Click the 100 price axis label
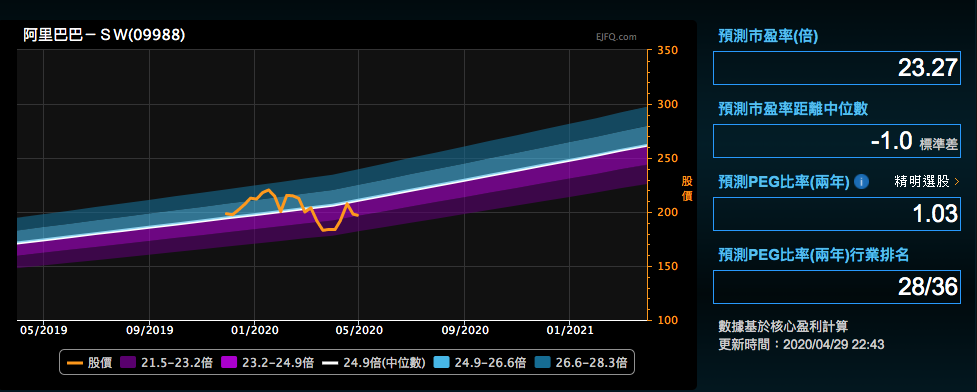 pyautogui.click(x=668, y=320)
